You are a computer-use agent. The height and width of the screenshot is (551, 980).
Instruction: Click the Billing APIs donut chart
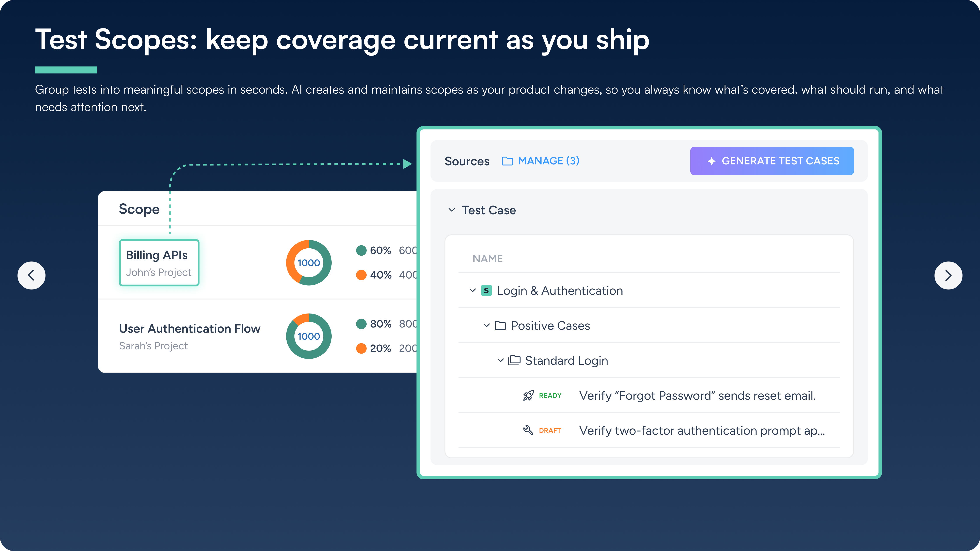tap(308, 263)
